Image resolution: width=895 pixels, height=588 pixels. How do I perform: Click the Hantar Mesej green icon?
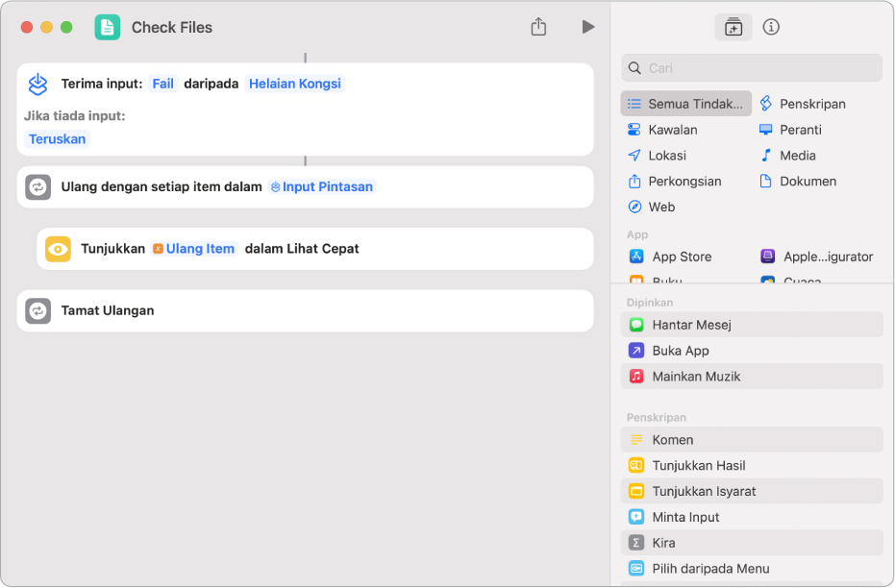635,325
